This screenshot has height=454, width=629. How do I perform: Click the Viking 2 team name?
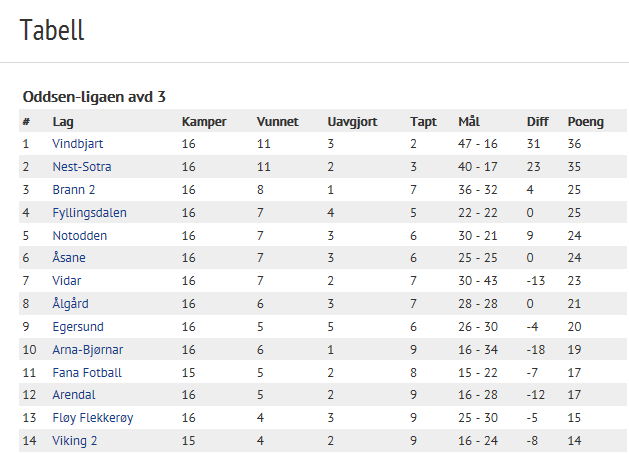(75, 442)
